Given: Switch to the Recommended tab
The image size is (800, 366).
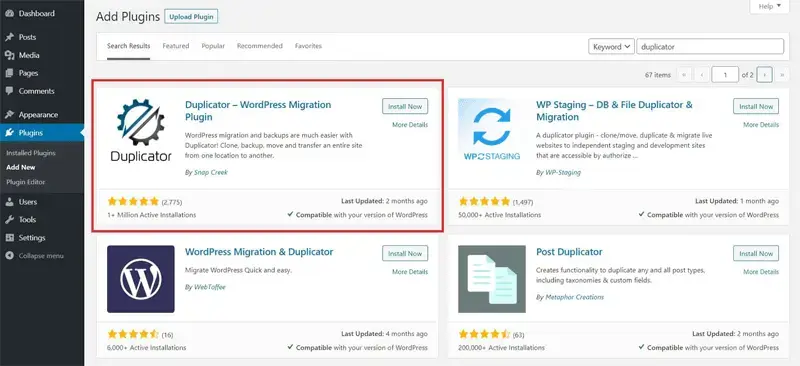Looking at the screenshot, I should (260, 46).
